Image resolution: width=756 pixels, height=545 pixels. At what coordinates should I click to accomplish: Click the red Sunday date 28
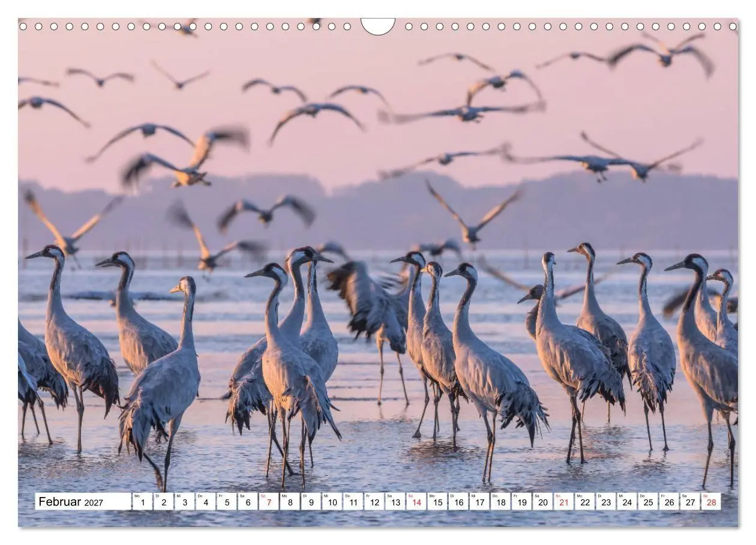[x=711, y=502]
